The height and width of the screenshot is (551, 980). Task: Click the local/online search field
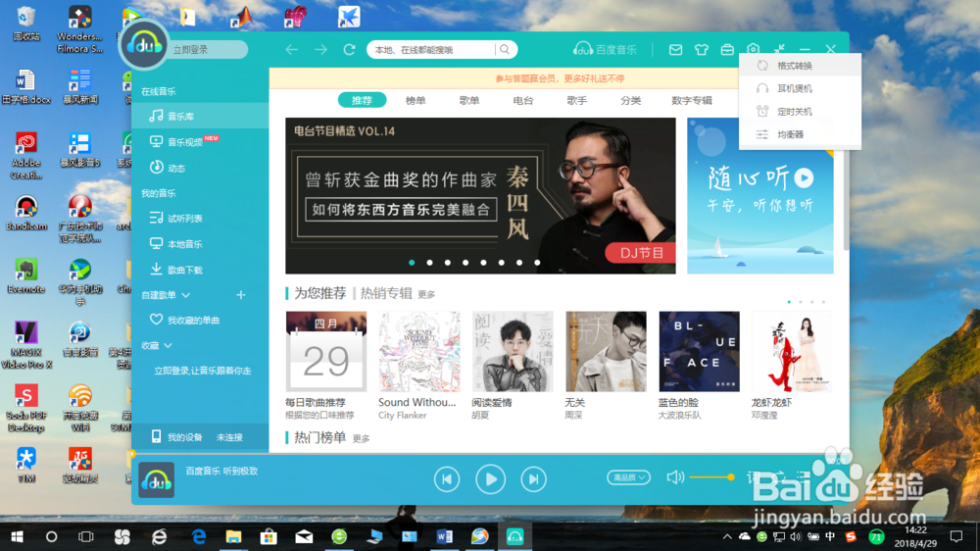433,49
